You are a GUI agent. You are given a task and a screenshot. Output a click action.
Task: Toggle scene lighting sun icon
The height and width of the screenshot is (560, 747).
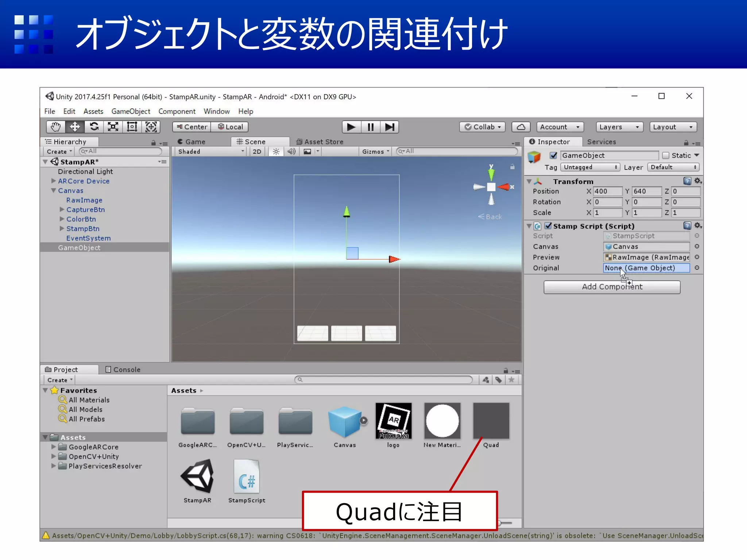tap(276, 151)
